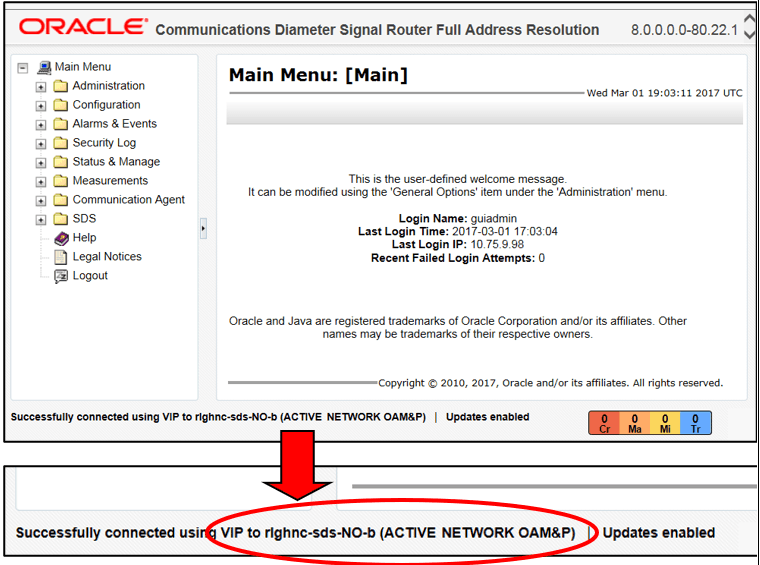The height and width of the screenshot is (565, 760).
Task: Collapse the Main Menu tree node
Action: [x=23, y=68]
